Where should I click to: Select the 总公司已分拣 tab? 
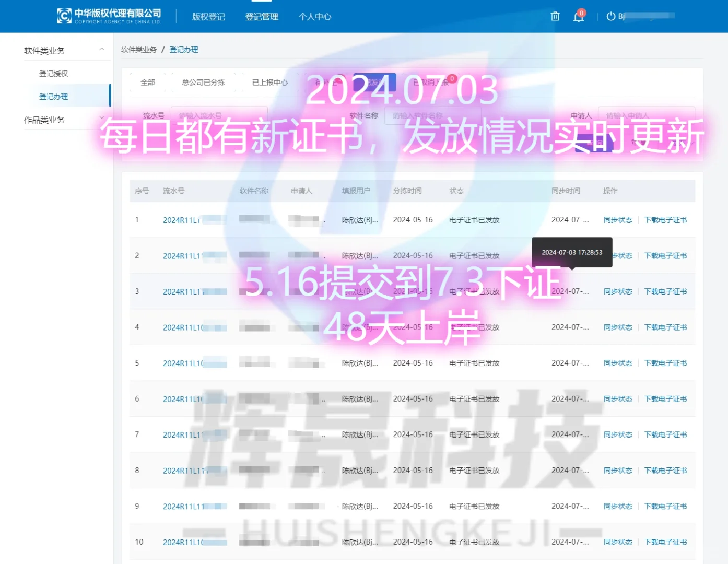[x=203, y=82]
